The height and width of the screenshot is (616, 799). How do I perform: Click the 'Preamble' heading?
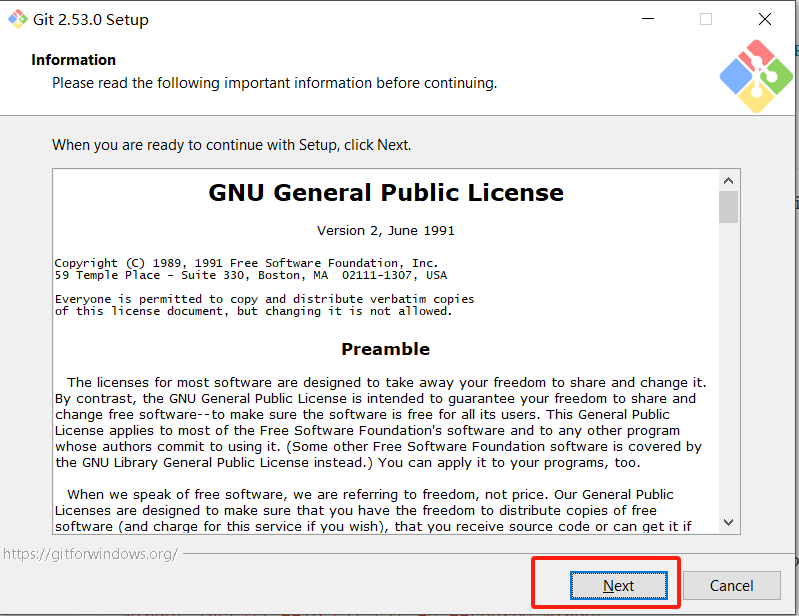[x=386, y=349]
